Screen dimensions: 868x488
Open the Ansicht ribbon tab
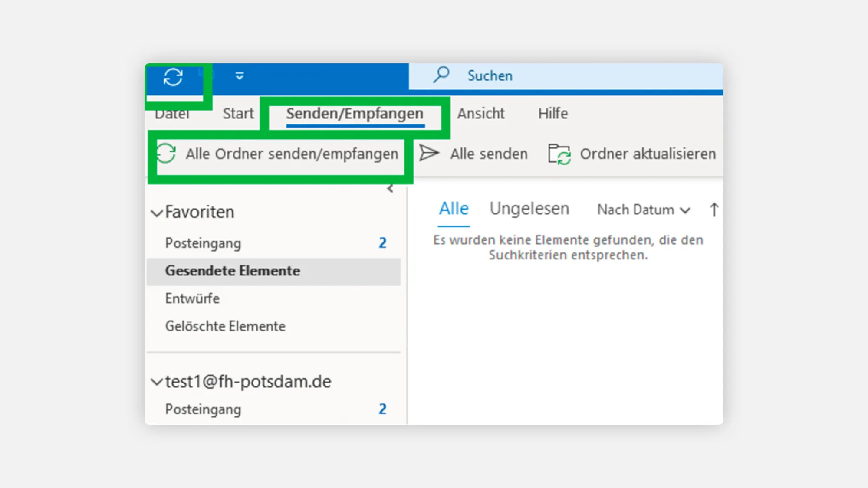pos(481,114)
